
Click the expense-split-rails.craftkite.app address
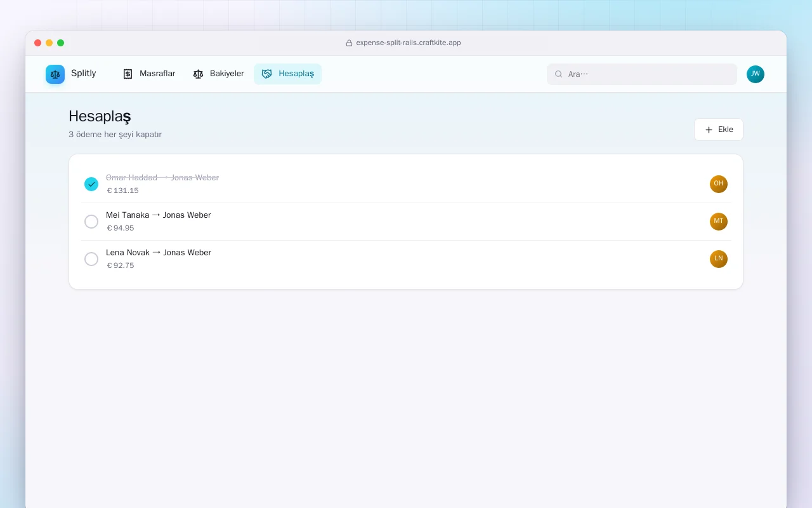[x=409, y=43]
